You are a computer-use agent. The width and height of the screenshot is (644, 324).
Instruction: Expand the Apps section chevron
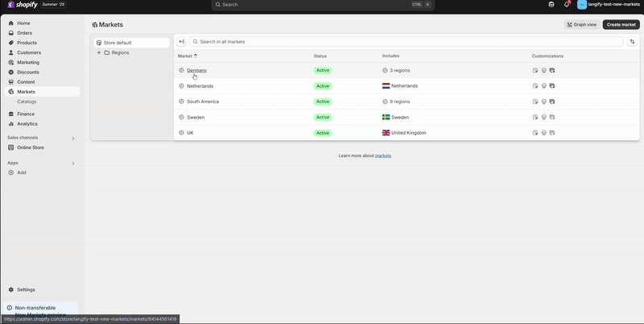[73, 164]
